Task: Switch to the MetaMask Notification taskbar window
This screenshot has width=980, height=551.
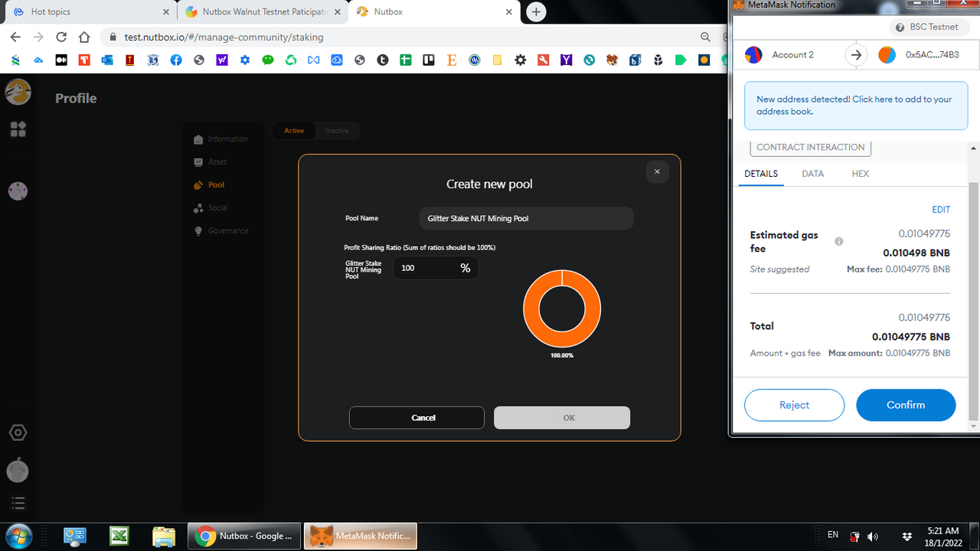Action: pyautogui.click(x=361, y=536)
